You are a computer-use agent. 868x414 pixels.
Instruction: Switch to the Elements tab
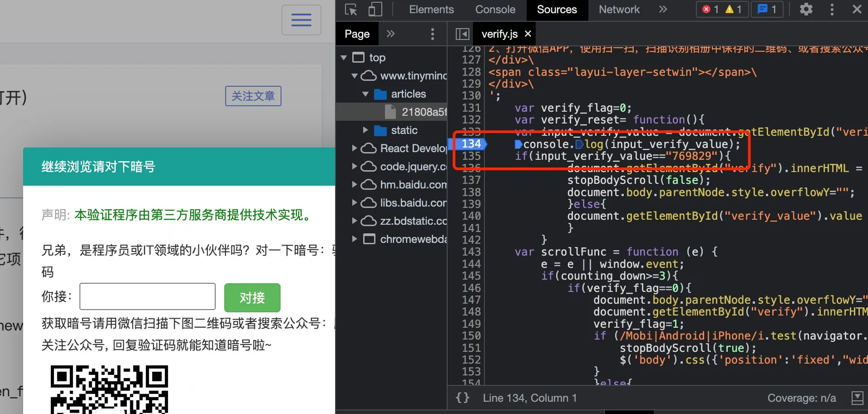(x=431, y=10)
